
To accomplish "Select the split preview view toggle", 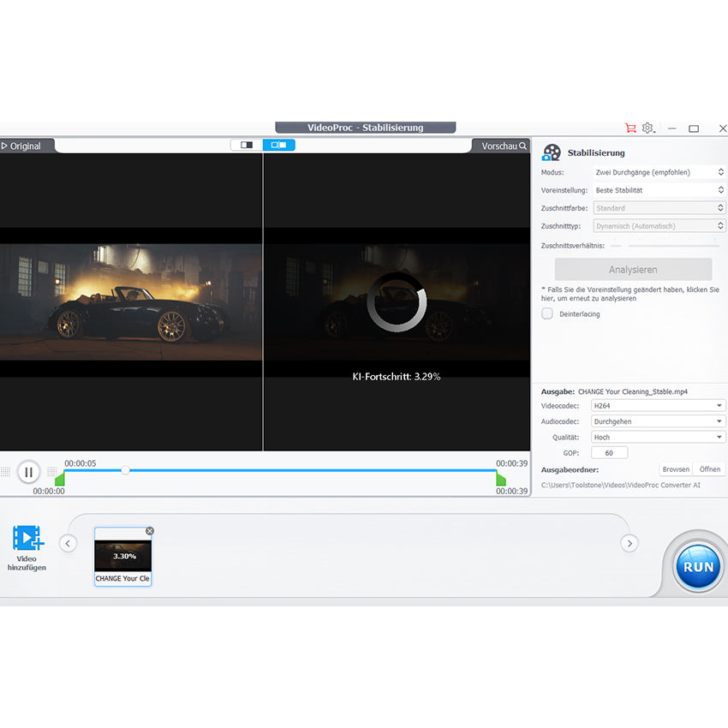I will click(278, 145).
